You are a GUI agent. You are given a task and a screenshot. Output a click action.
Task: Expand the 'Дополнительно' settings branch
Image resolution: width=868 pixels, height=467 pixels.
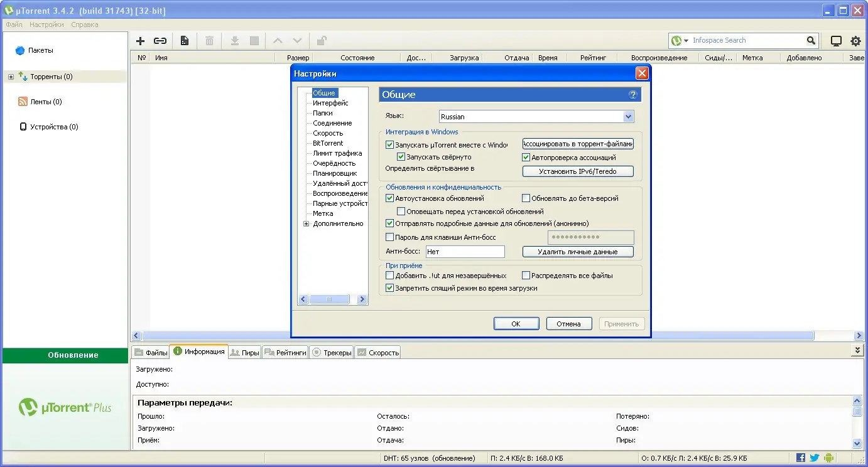tap(307, 223)
